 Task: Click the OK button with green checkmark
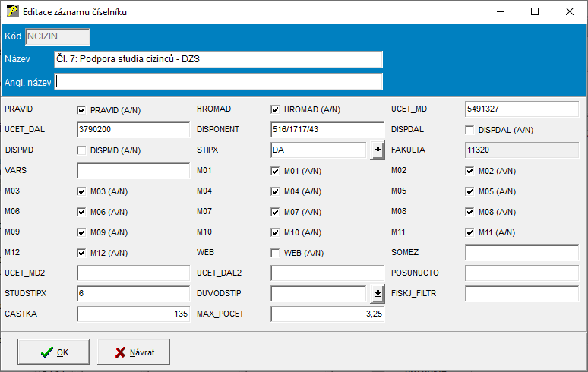[55, 352]
